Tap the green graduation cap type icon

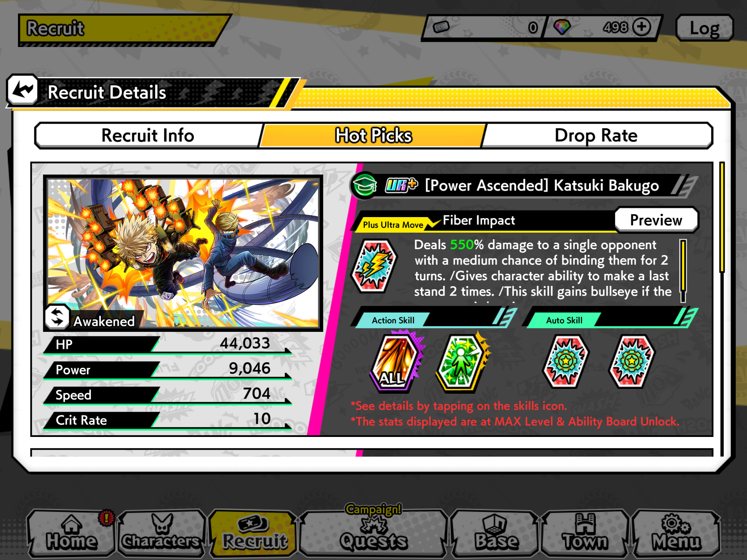click(364, 185)
